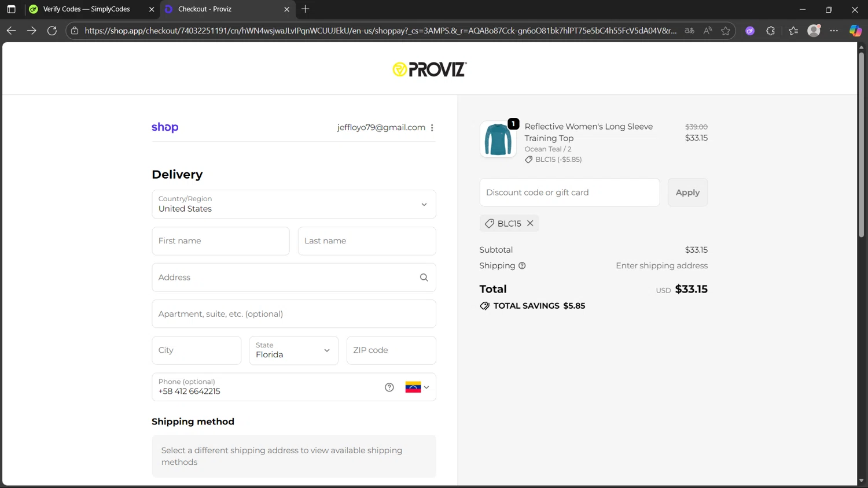Focus the Apartment, suite field
The width and height of the screenshot is (868, 488).
click(294, 314)
